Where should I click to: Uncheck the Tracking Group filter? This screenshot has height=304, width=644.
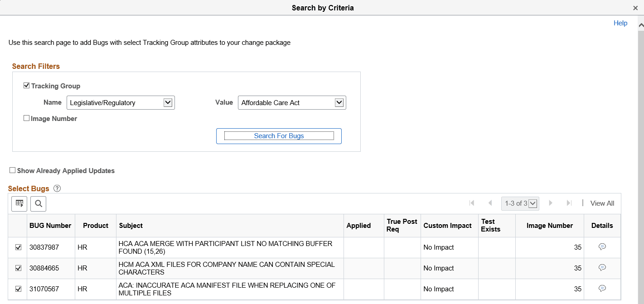(26, 85)
